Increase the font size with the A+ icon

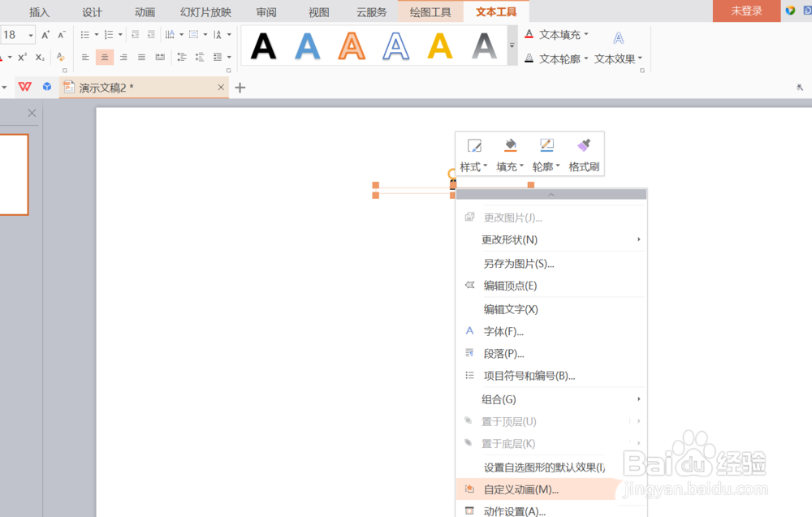coord(45,34)
